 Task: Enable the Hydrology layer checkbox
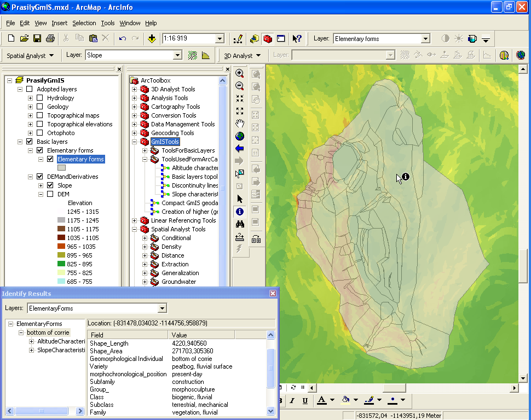coord(39,98)
